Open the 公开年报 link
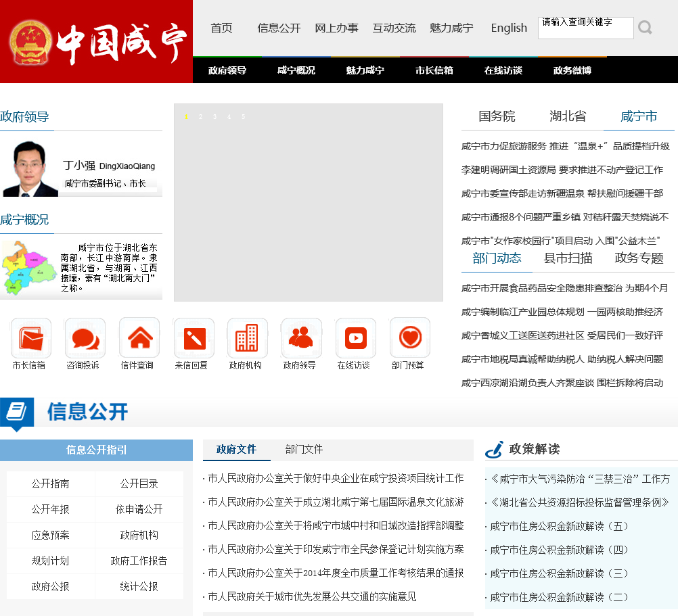Viewport: 678px width, 616px height. point(51,510)
